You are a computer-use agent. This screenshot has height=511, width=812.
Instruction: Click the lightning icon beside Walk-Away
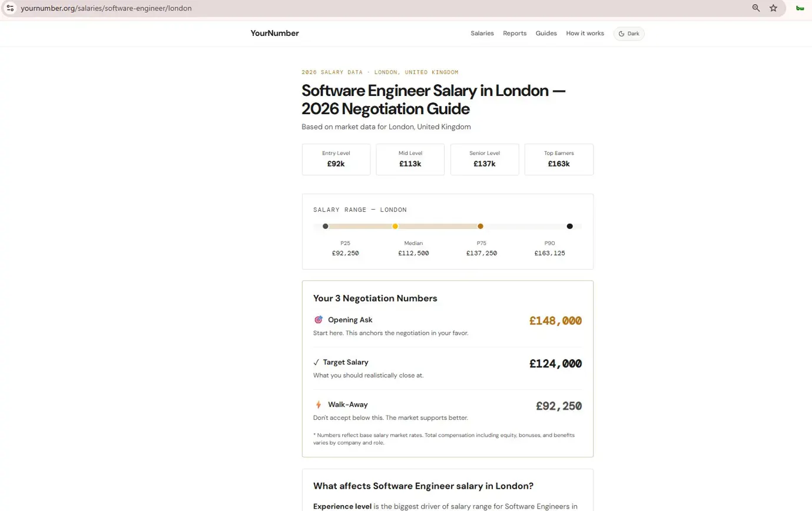[x=319, y=404]
